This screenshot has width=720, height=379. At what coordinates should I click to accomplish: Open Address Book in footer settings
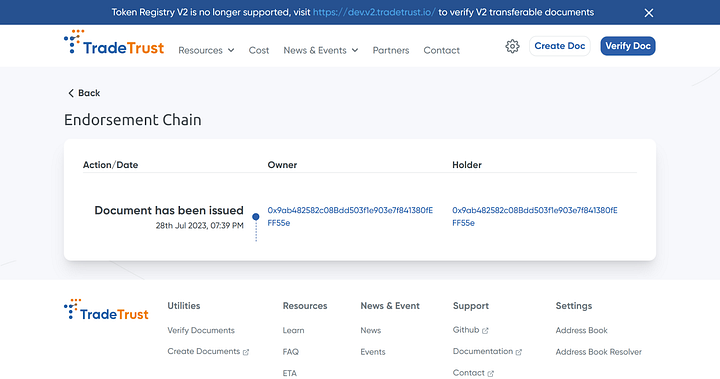click(581, 330)
